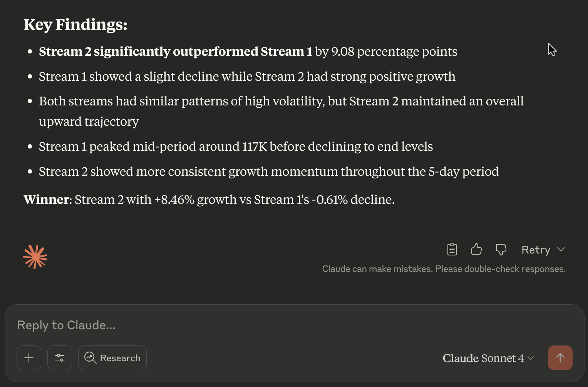
Task: Expand the chevron next to Retry
Action: click(561, 249)
